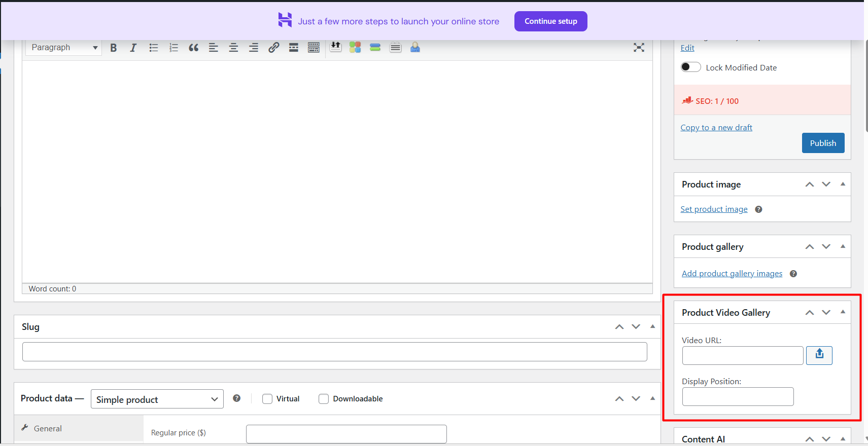
Task: Click the up-down arrows shortcode icon
Action: coord(335,47)
